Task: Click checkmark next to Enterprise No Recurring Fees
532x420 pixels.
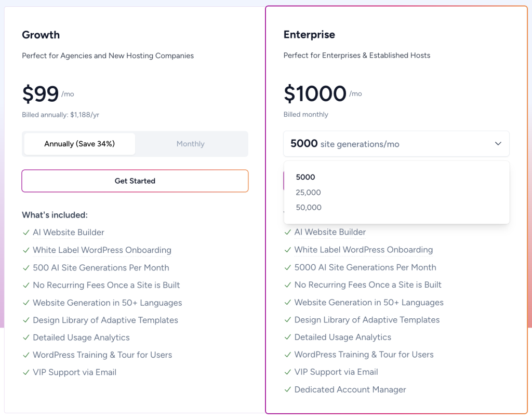Action: click(288, 285)
